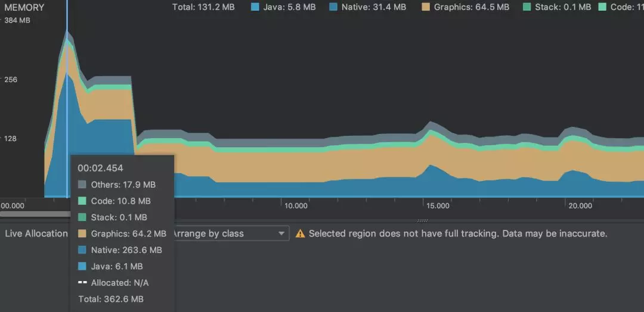
Task: Click the Native legend color square
Action: pos(333,7)
